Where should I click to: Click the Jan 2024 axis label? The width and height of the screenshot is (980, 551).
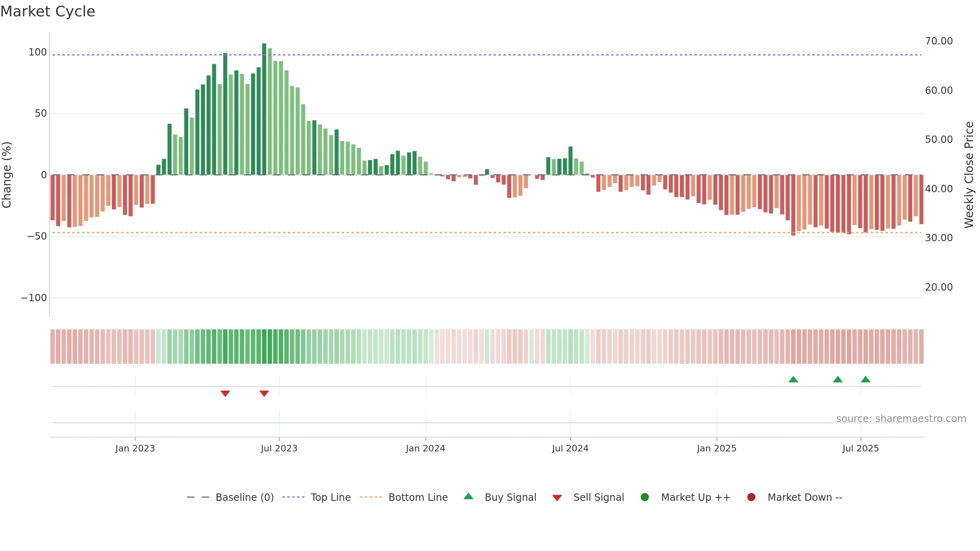tap(425, 449)
